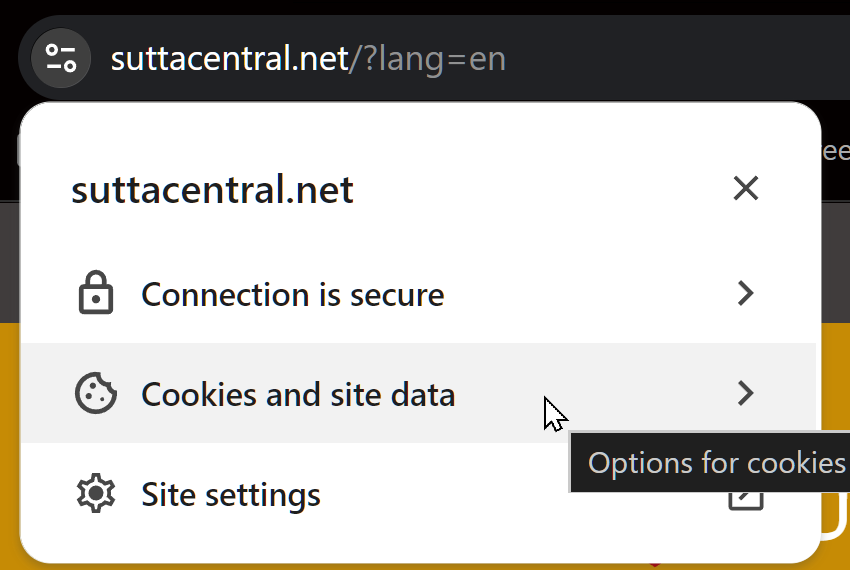Image resolution: width=850 pixels, height=570 pixels.
Task: Close the suttacentral.net site info popup
Action: 745,188
